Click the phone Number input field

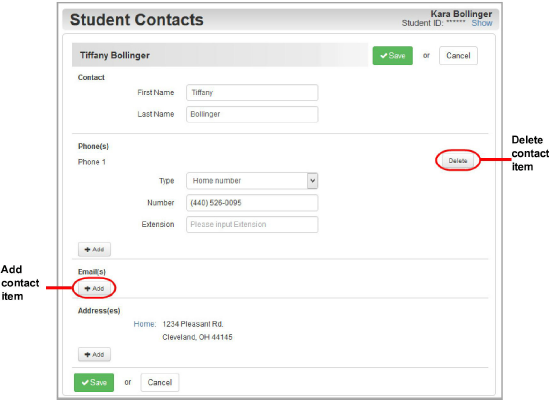(252, 203)
